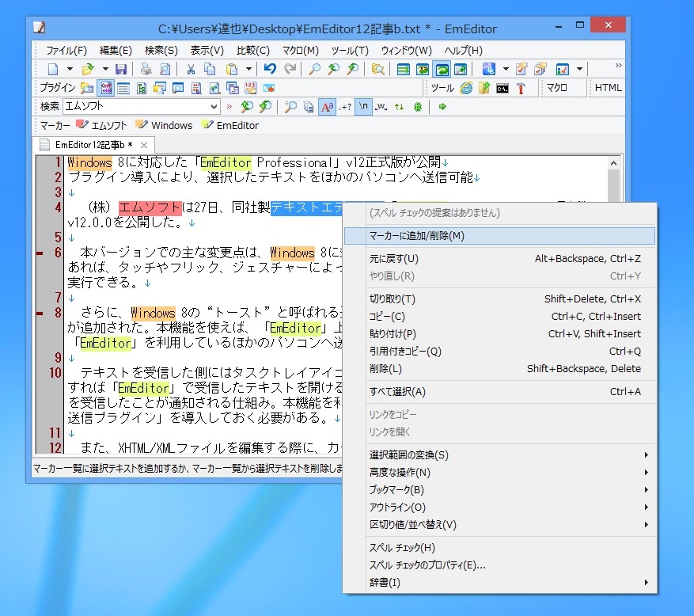This screenshot has height=616, width=694.
Task: Toggle the highlighted wrap-by-window icon
Action: (442, 70)
